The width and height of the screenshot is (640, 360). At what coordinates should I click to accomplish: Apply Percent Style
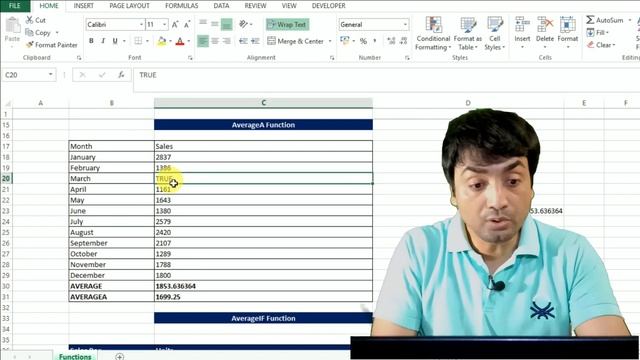tap(363, 41)
